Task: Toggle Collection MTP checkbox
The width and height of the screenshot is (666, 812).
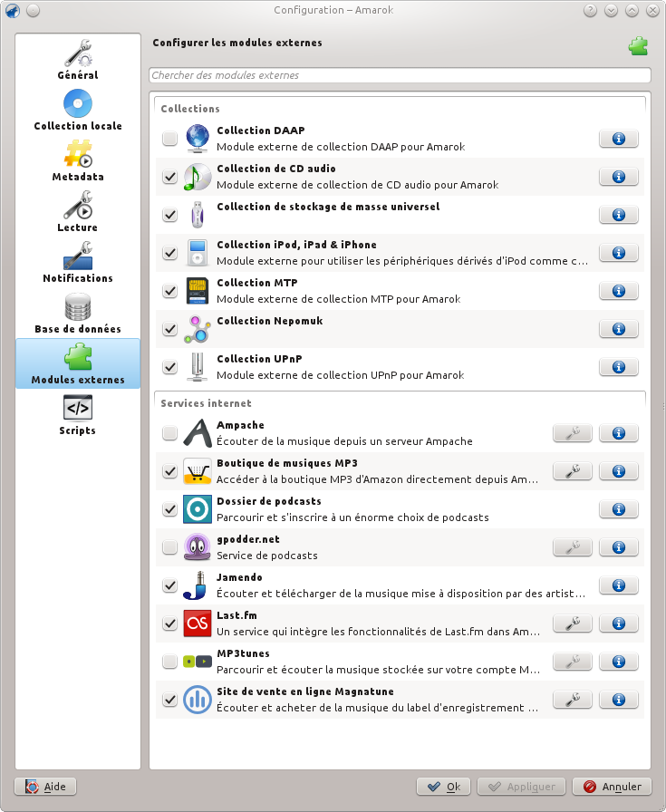Action: pyautogui.click(x=169, y=291)
